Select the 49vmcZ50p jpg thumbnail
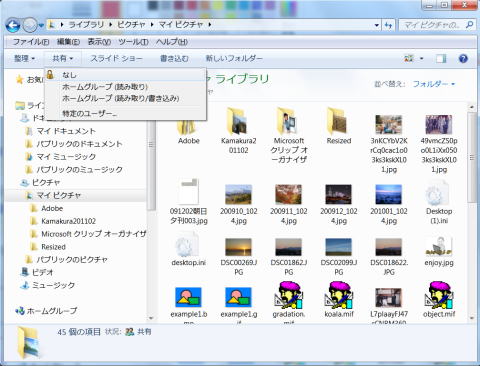 coord(439,124)
